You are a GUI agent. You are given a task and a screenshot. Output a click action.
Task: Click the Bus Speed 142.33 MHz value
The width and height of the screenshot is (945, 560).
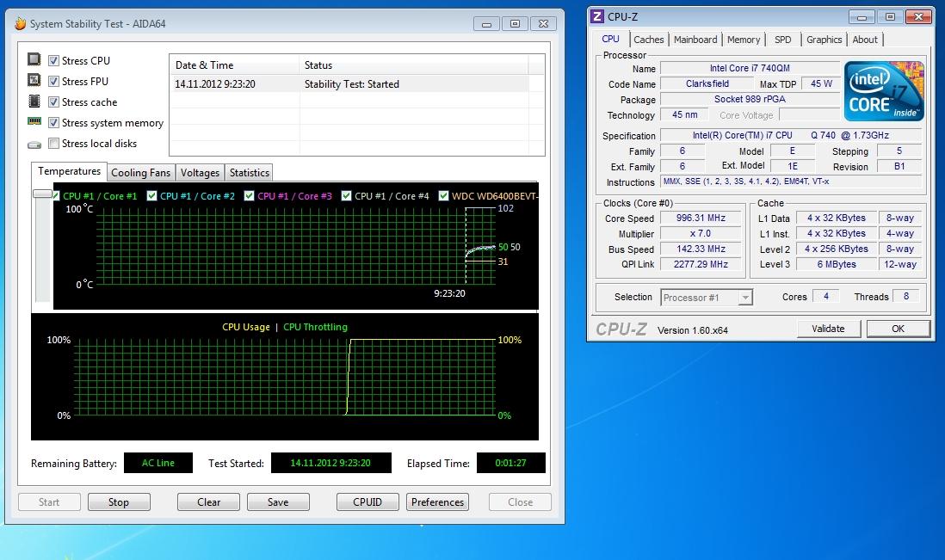coord(701,249)
